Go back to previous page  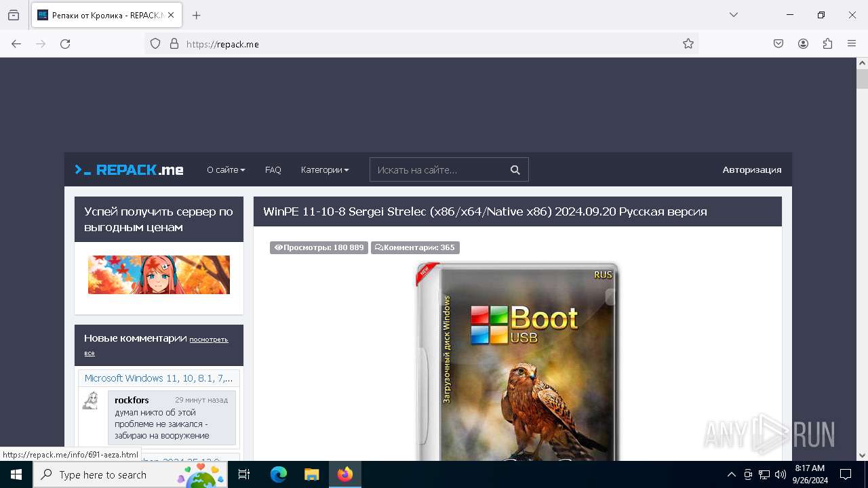16,43
